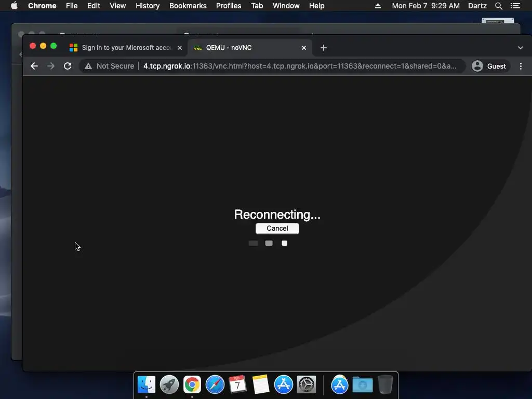Open Chrome's three-dot menu
The width and height of the screenshot is (532, 399).
point(521,66)
